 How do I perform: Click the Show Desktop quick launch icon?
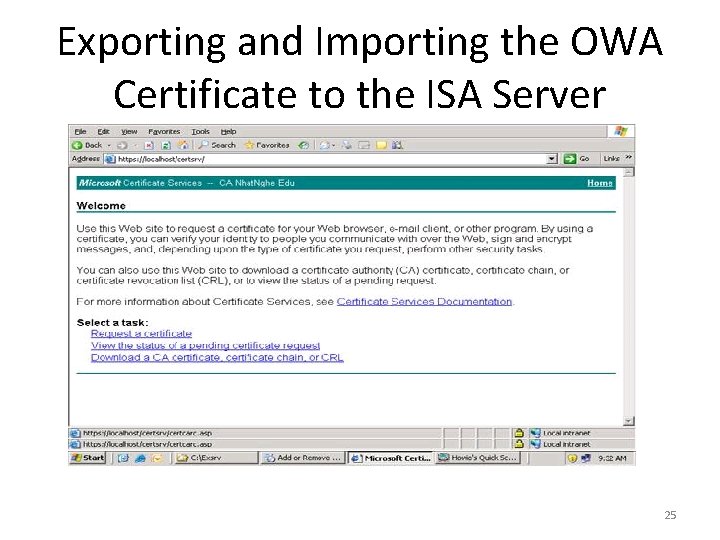click(x=123, y=458)
